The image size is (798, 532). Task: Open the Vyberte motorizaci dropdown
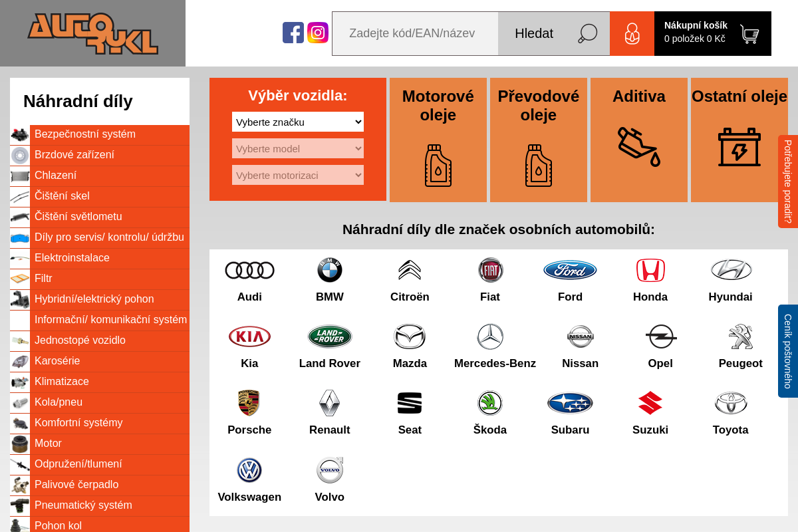pos(298,175)
